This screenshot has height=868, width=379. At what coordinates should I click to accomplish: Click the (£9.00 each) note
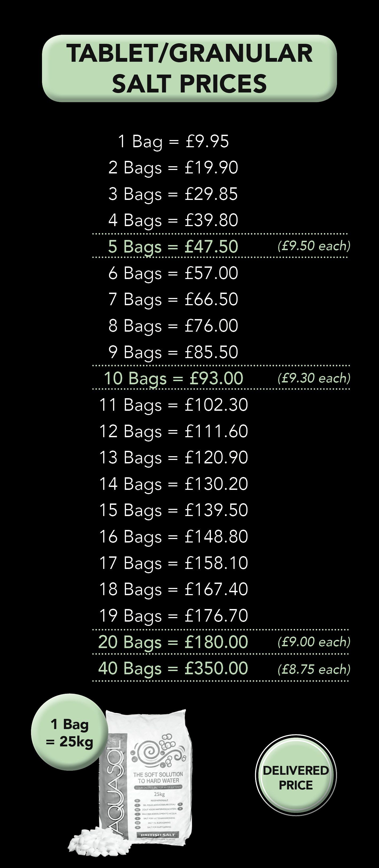click(x=314, y=642)
